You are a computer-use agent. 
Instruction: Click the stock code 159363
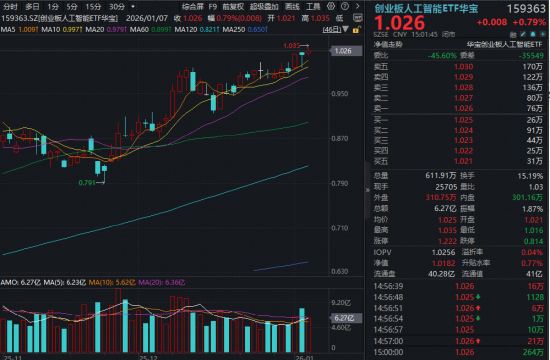pyautogui.click(x=526, y=9)
